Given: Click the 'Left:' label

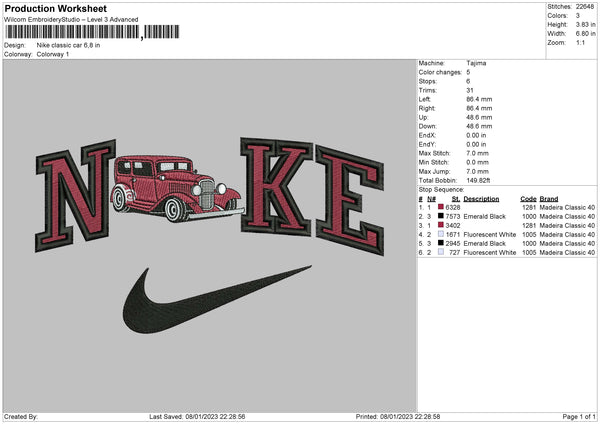Looking at the screenshot, I should [425, 99].
